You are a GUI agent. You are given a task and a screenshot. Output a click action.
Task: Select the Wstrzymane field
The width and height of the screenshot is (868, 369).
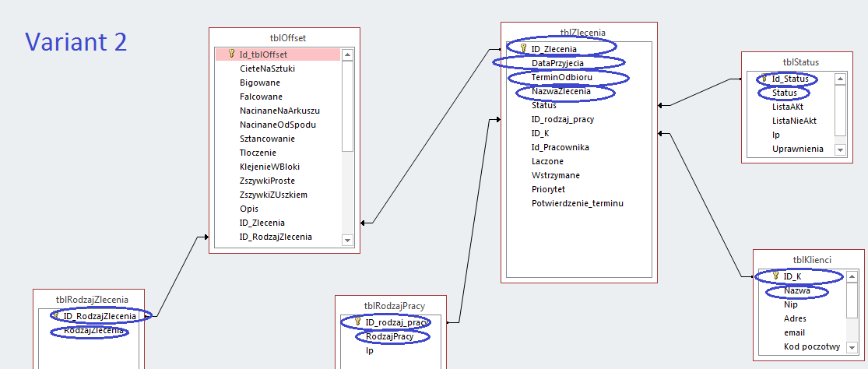pos(555,175)
